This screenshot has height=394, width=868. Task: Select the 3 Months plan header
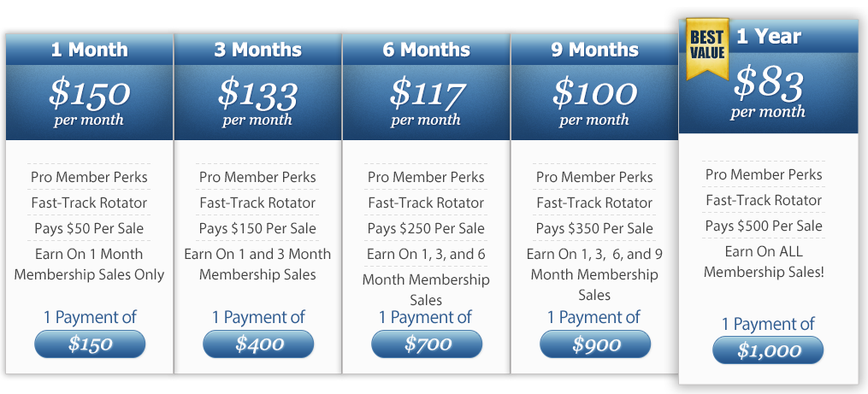(x=258, y=50)
